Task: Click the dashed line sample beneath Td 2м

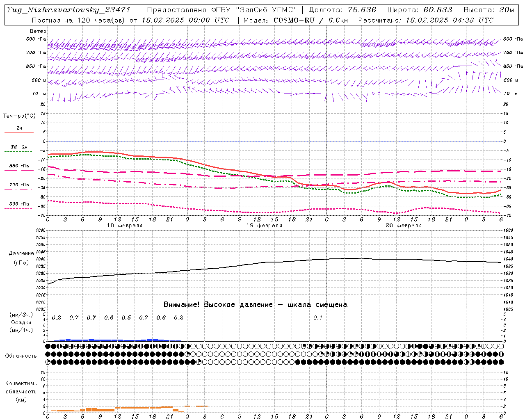Action: 18,152
